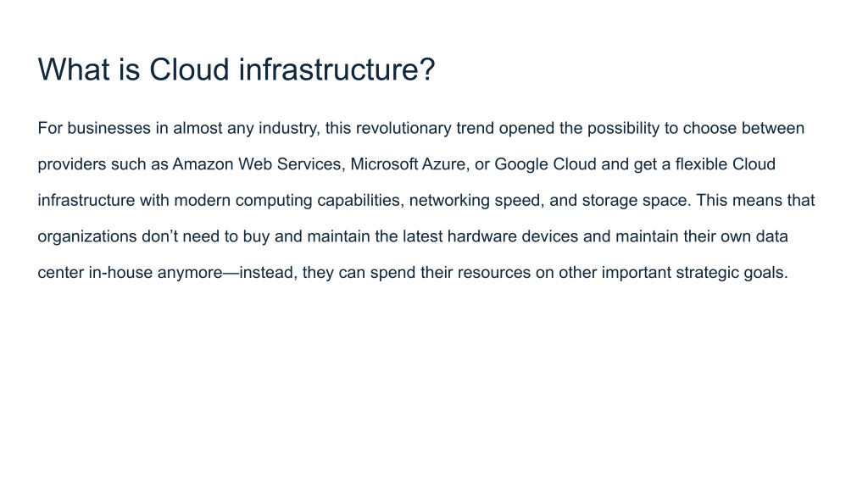Click the phrase "networking speed"
868x488 pixels.
click(x=475, y=200)
